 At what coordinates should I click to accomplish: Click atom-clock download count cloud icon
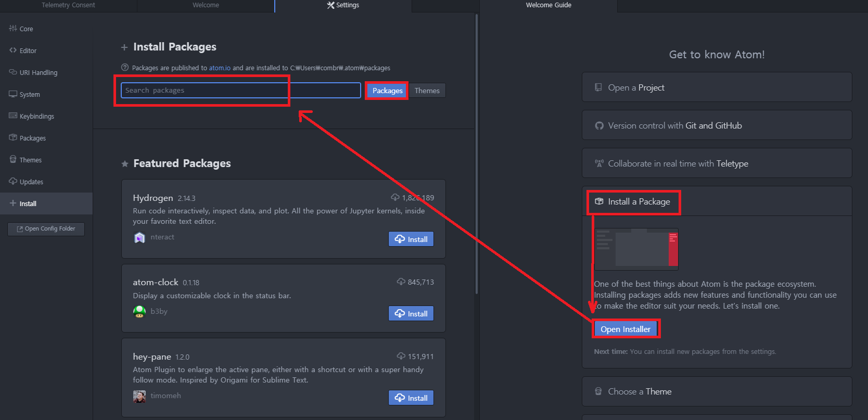pos(401,282)
